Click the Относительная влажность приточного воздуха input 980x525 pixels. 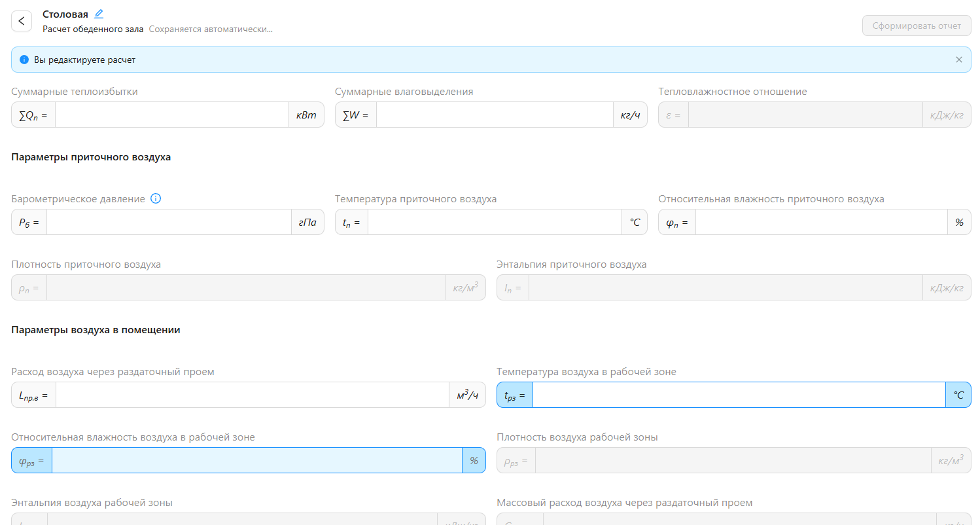tap(821, 223)
